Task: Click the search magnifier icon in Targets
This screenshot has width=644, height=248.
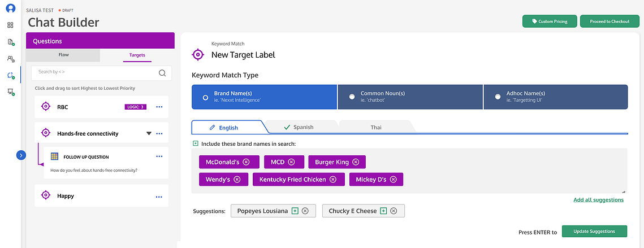Action: [162, 73]
